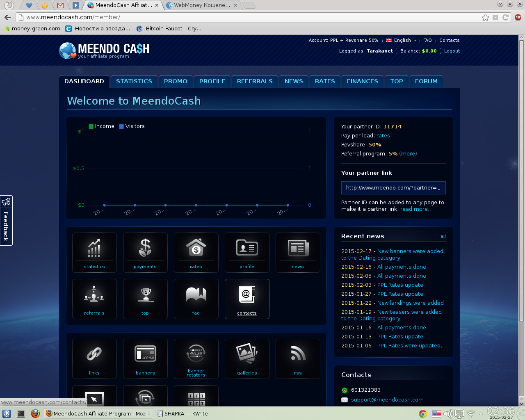525x420 pixels.
Task: Click the partner ID 11714
Action: point(393,127)
